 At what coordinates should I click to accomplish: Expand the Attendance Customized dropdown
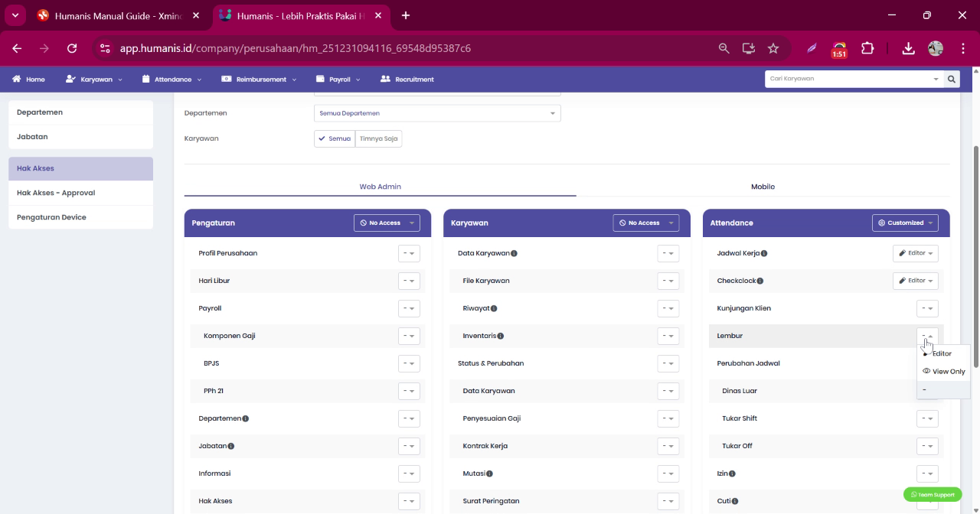[x=905, y=223]
